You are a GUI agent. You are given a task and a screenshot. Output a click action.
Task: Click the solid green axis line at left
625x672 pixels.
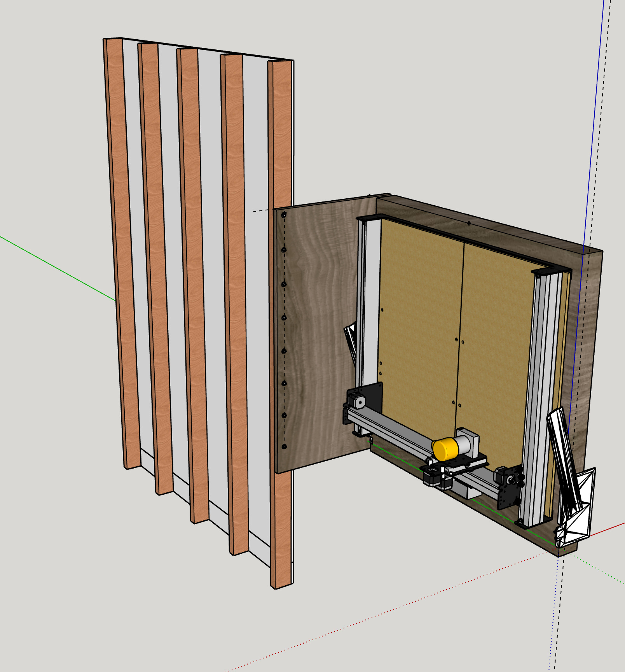click(58, 268)
